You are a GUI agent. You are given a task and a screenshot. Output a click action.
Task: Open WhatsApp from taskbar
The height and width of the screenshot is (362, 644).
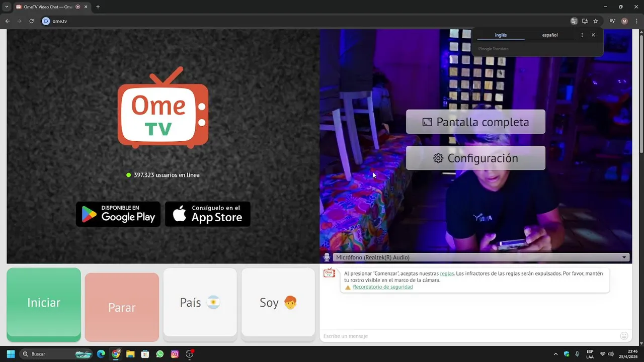tap(160, 354)
